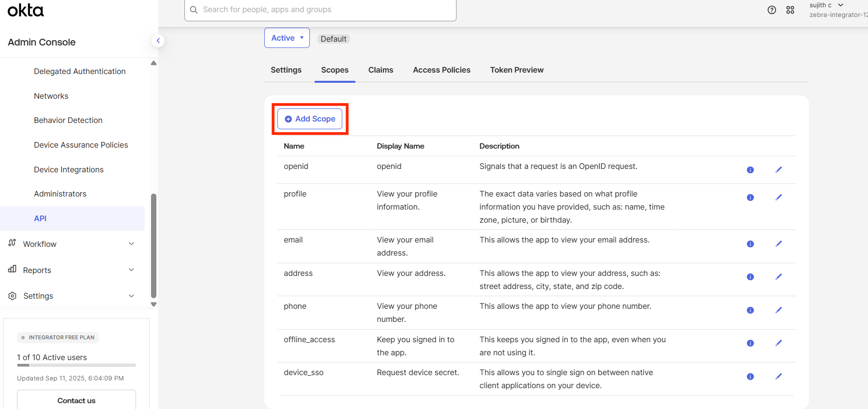Open the help question mark icon
The width and height of the screenshot is (868, 409).
pos(772,10)
